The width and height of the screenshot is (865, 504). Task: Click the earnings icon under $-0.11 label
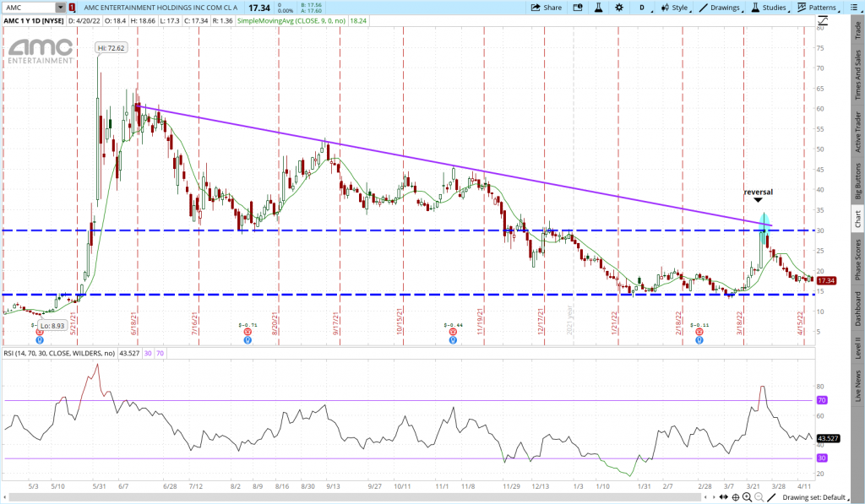[x=699, y=333]
